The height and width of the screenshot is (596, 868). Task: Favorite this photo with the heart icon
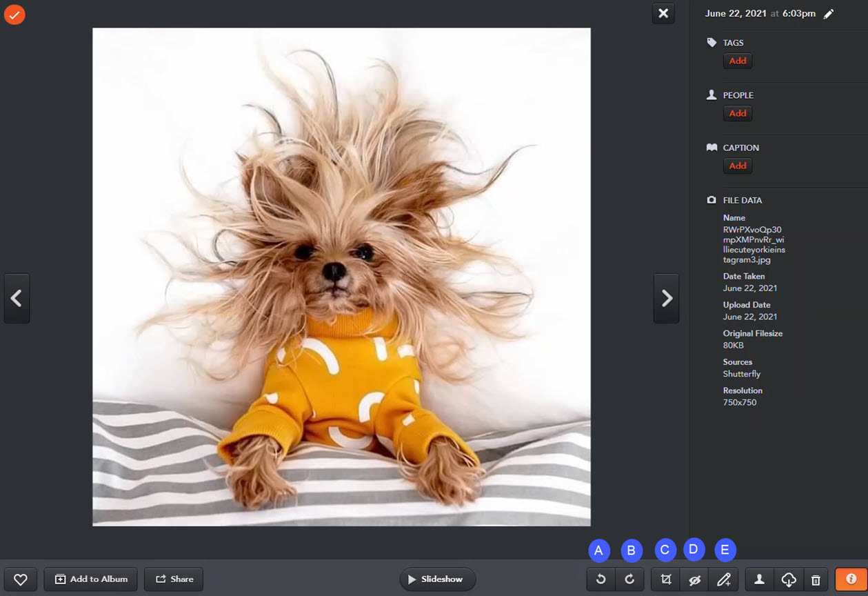21,579
